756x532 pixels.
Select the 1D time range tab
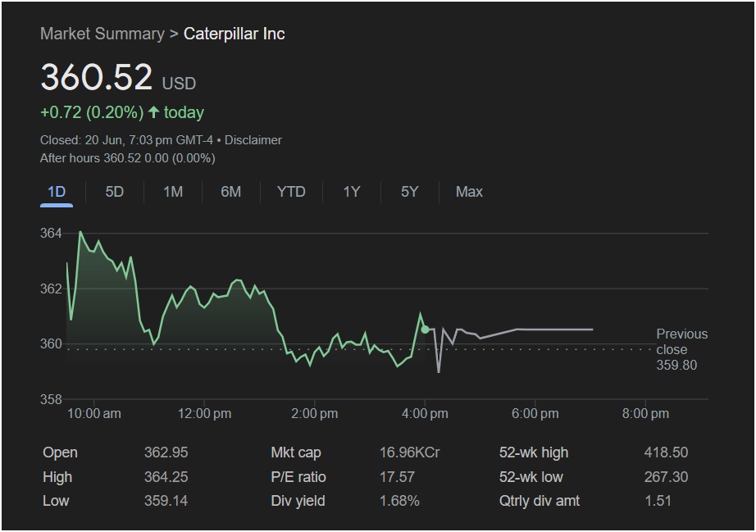[x=57, y=192]
